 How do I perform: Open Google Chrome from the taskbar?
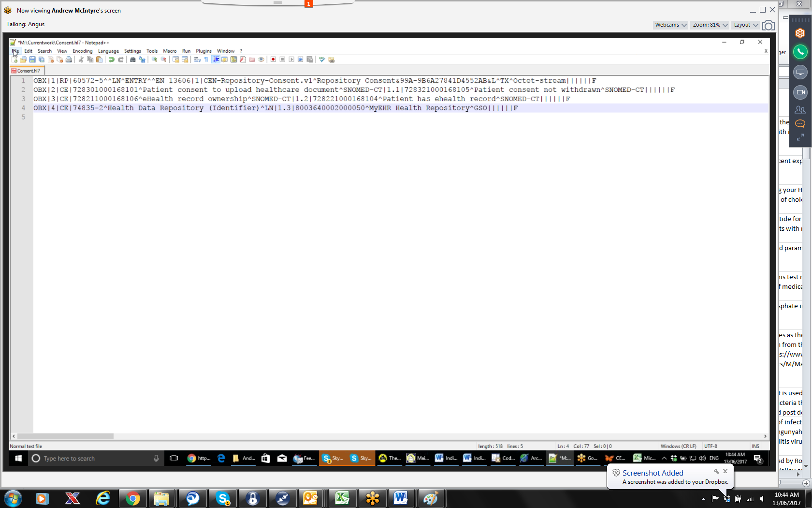click(x=132, y=498)
